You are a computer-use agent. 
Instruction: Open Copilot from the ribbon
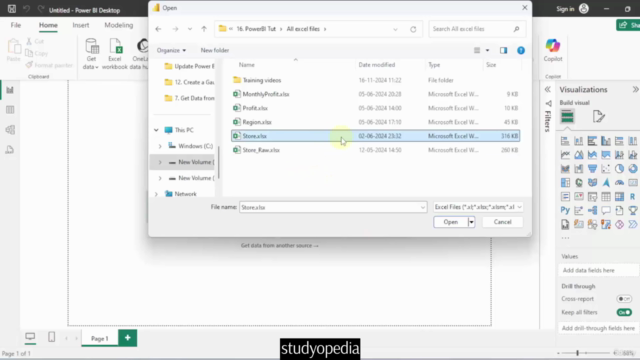(553, 50)
